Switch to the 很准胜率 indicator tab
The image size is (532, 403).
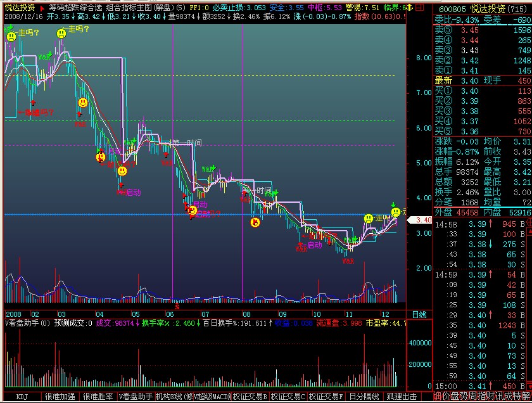98,397
